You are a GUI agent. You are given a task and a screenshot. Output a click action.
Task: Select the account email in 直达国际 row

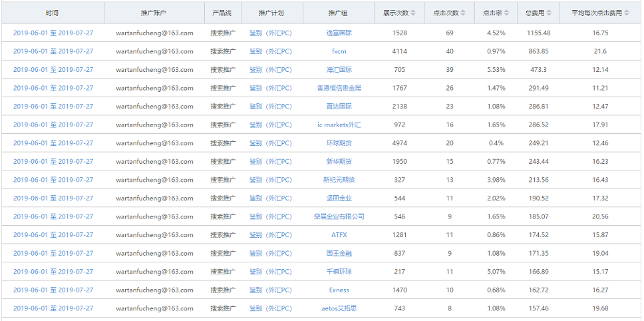click(154, 107)
